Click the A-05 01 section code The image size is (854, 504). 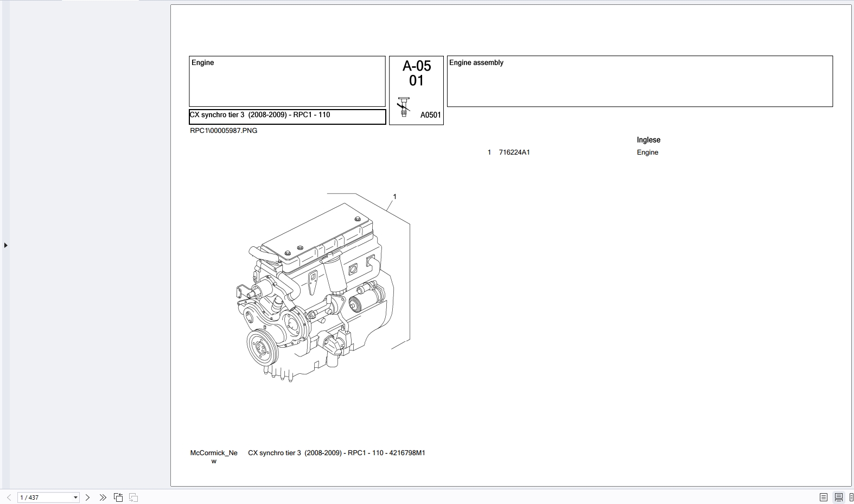pos(416,73)
